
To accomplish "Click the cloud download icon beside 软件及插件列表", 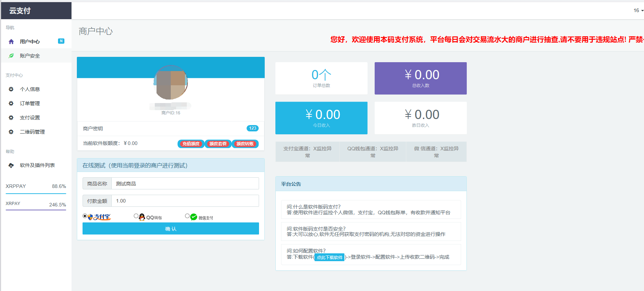I will (x=11, y=165).
